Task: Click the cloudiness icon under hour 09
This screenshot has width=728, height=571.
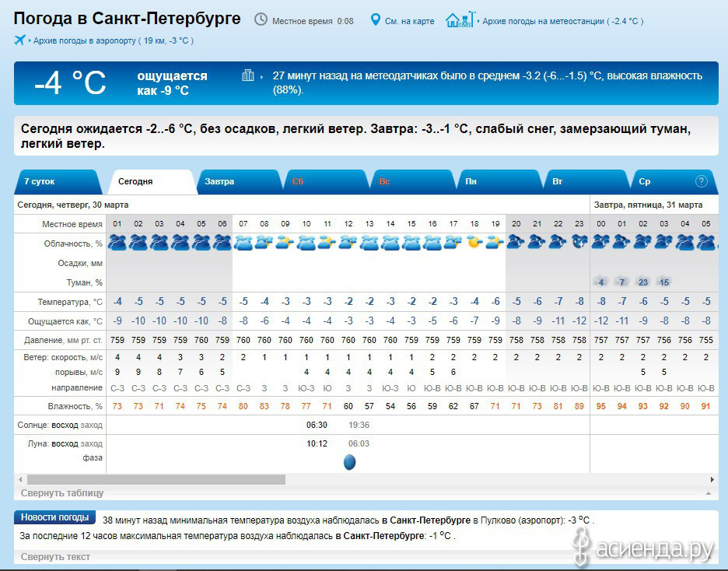Action: (285, 243)
